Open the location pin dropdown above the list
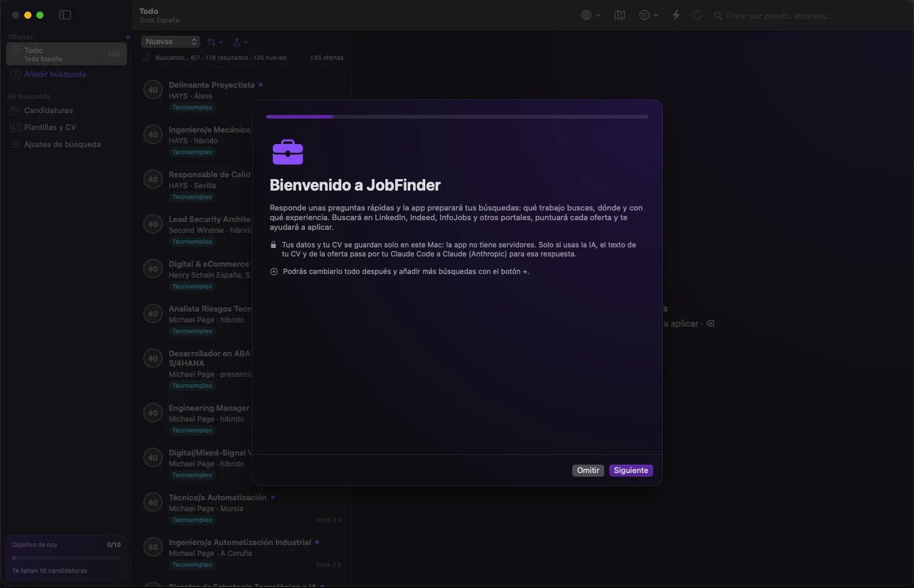Image resolution: width=914 pixels, height=588 pixels. click(x=240, y=42)
